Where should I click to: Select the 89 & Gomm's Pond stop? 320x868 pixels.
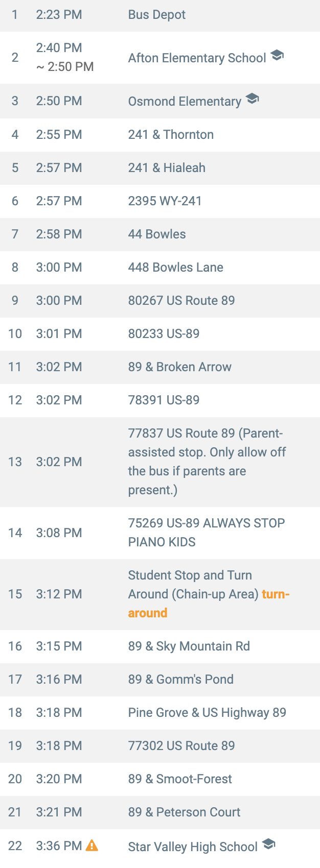[180, 680]
